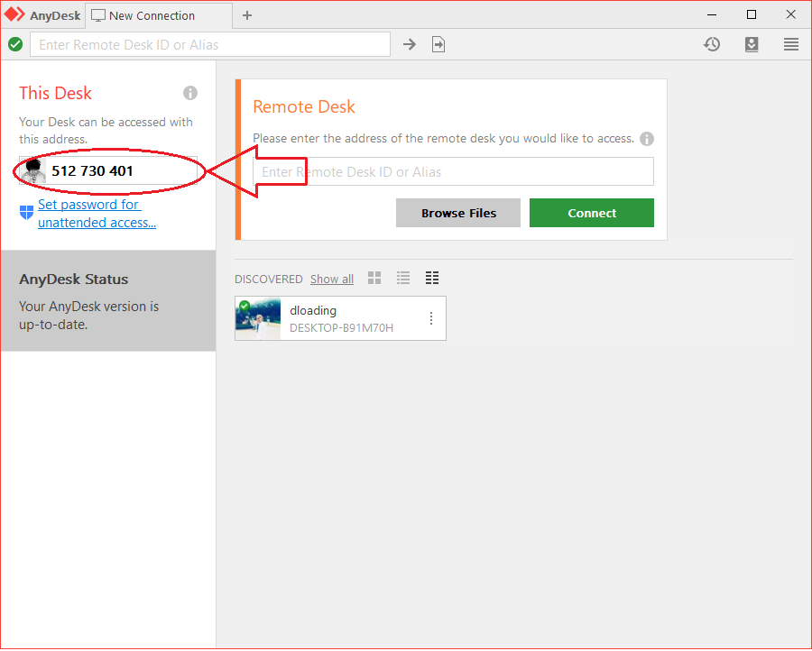Minimize the AnyDesk window
812x651 pixels.
click(712, 15)
